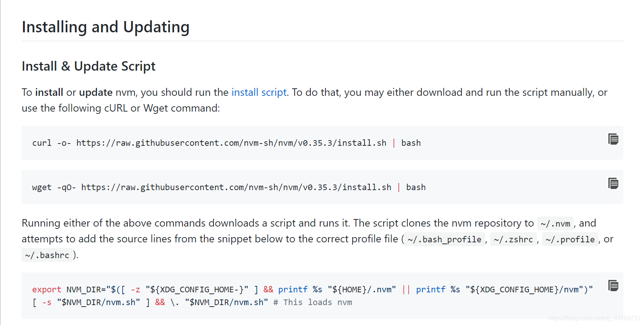644x325 pixels.
Task: Click the '# This loads nvm' comment
Action: [x=313, y=302]
